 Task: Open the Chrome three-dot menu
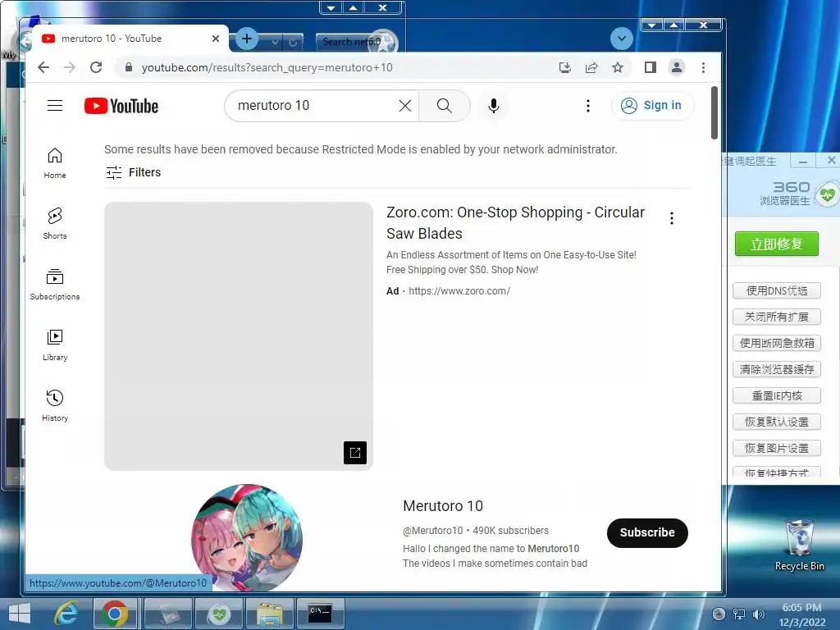click(x=703, y=67)
